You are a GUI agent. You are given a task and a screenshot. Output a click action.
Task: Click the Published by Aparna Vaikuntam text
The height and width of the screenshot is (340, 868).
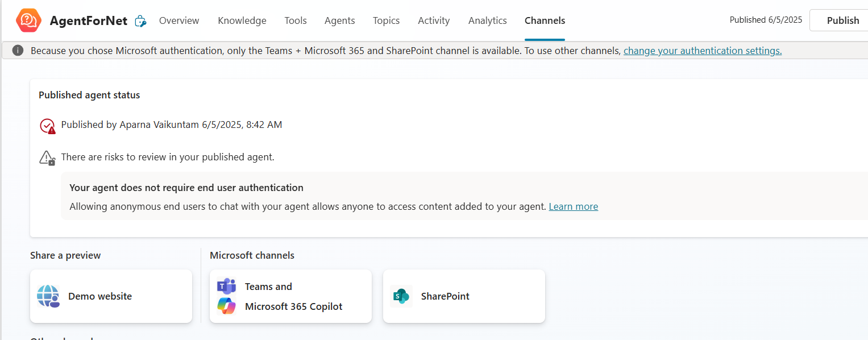[x=171, y=125]
